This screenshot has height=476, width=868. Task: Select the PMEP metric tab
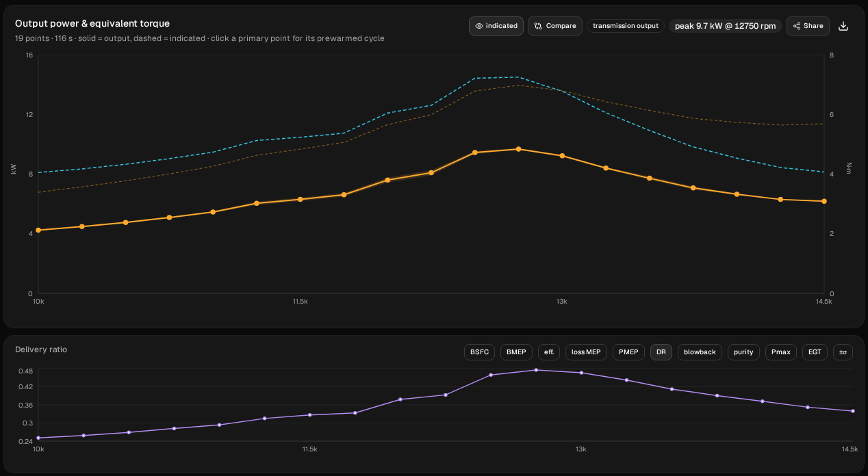pyautogui.click(x=628, y=352)
